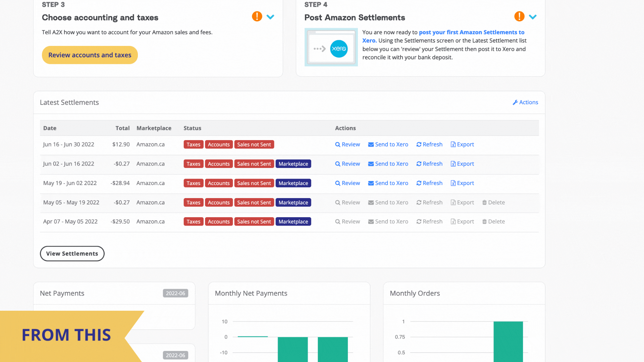This screenshot has height=362, width=644.
Task: Review the May 19 - Jun 02 2022 settlement
Action: click(x=347, y=183)
